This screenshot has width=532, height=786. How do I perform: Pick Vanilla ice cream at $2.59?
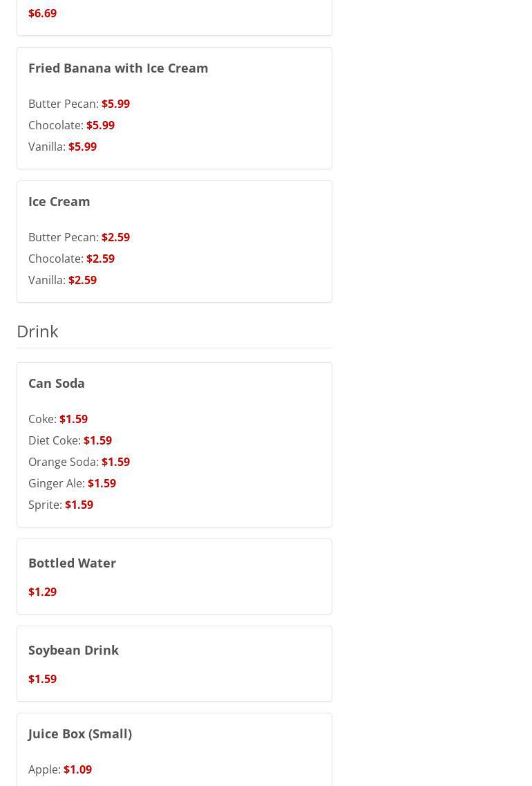click(x=62, y=280)
